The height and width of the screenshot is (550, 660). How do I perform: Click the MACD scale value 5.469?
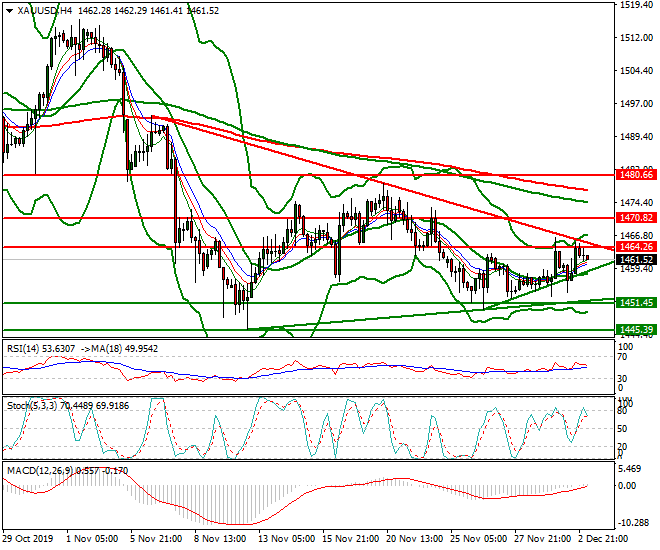[x=630, y=469]
